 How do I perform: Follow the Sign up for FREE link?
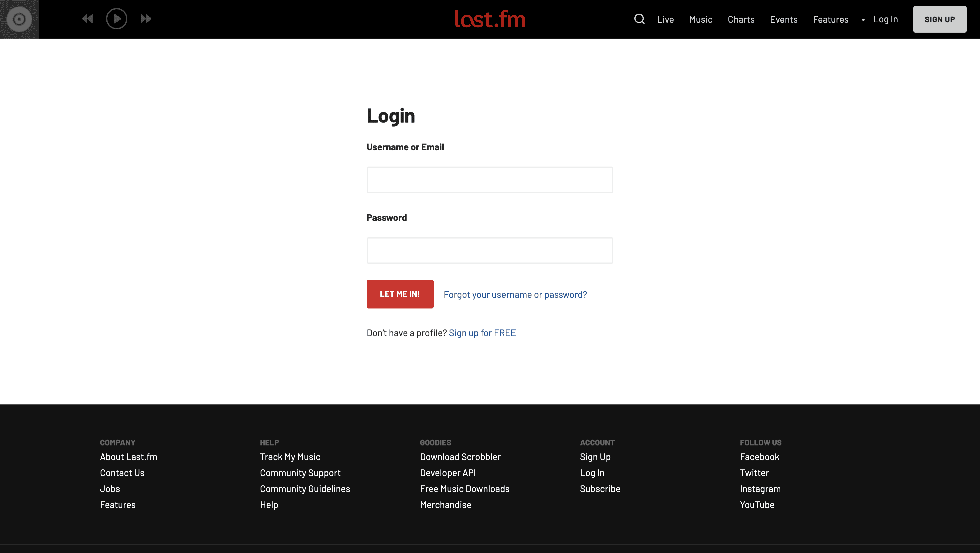click(x=482, y=333)
